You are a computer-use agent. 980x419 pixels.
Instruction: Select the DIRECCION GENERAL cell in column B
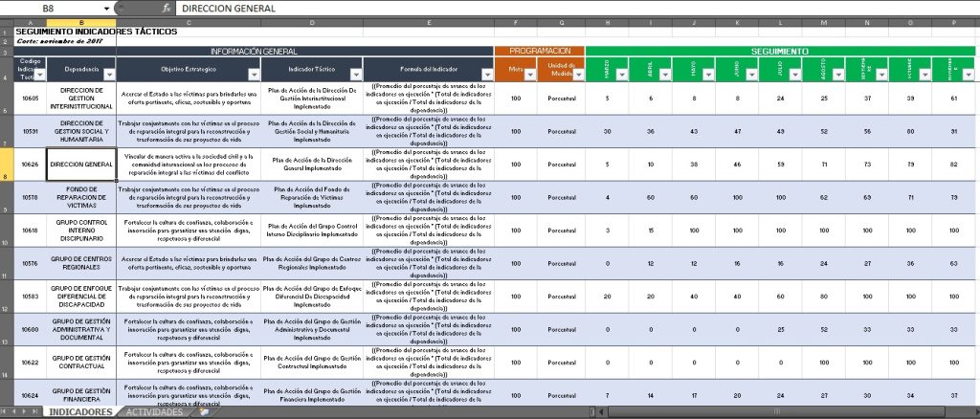(x=81, y=165)
